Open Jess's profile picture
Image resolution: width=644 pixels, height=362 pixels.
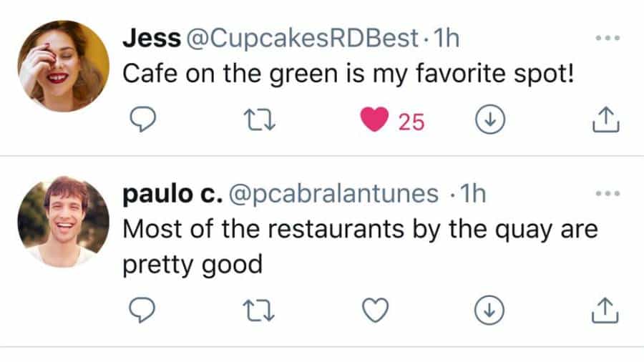coord(64,67)
